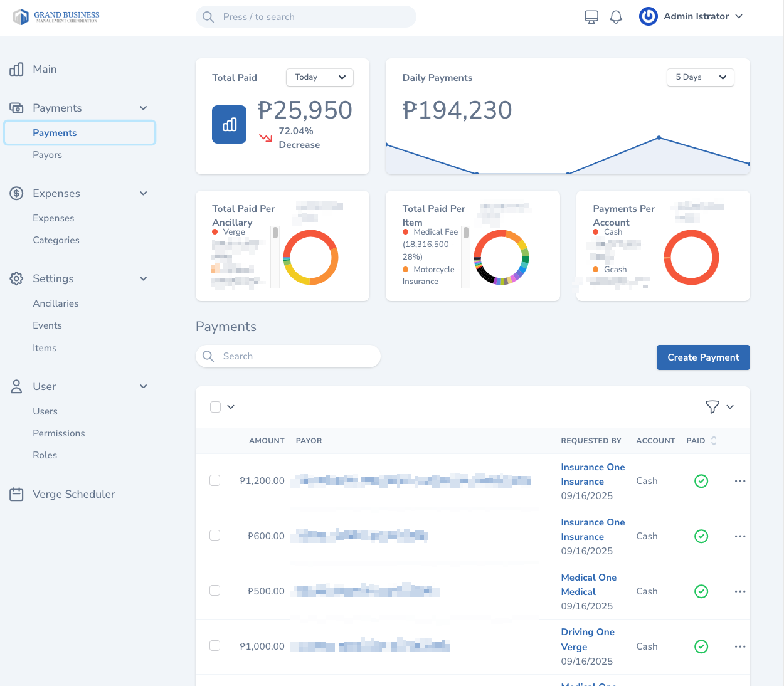Open the filter funnel icon above the table
The height and width of the screenshot is (686, 784).
(x=713, y=407)
